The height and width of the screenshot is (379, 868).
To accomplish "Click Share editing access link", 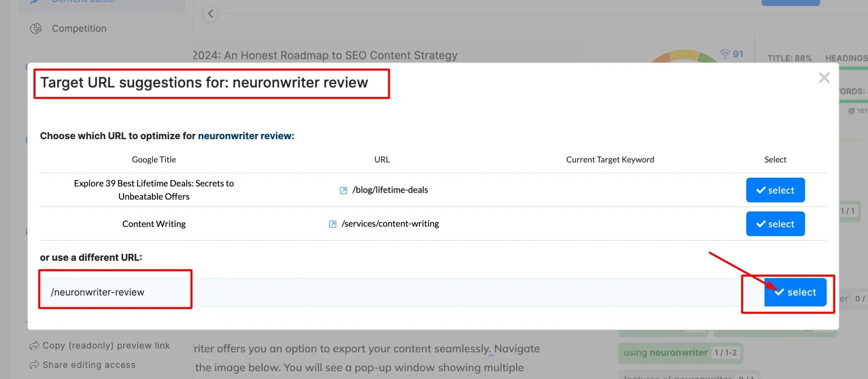I will tap(89, 365).
